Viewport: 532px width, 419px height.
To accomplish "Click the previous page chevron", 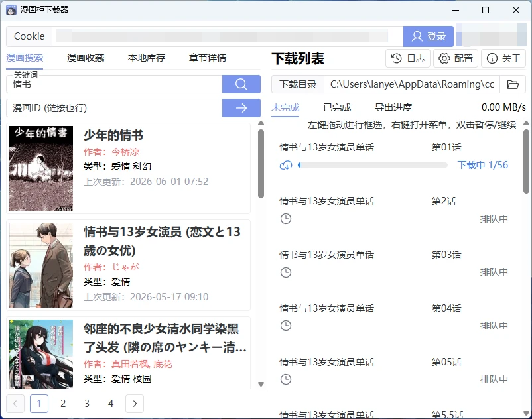I will coord(15,404).
